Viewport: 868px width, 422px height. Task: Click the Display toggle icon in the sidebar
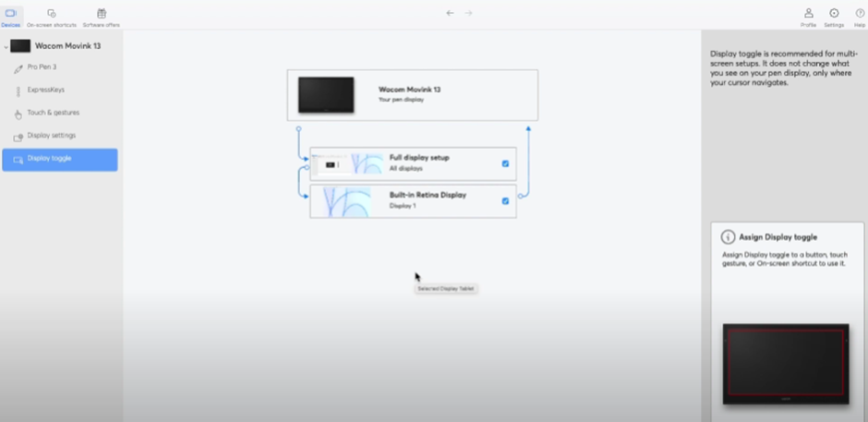(x=18, y=160)
